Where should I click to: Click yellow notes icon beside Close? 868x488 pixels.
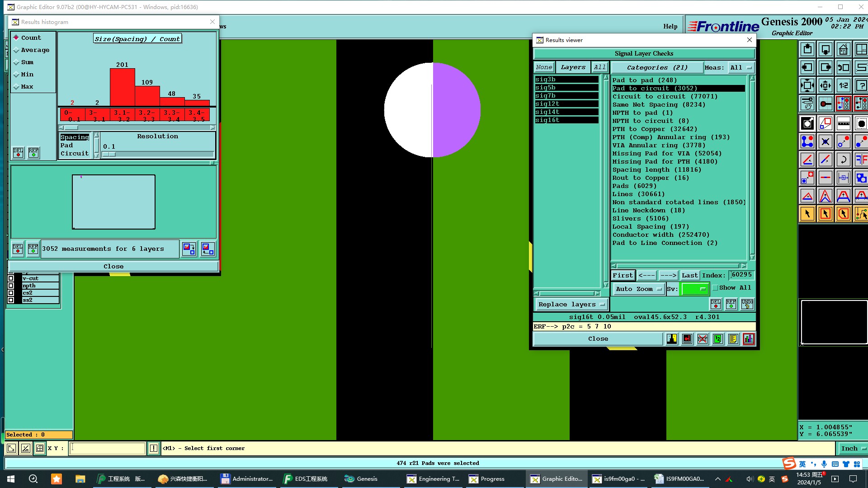pos(733,339)
